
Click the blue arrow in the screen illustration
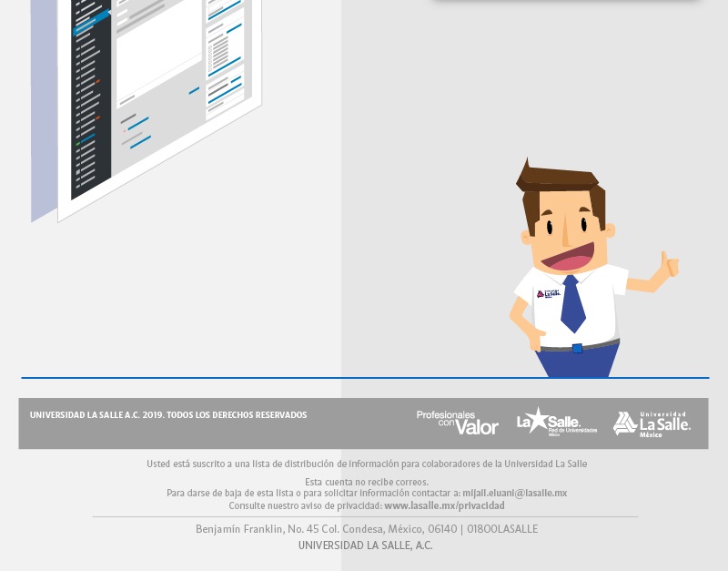[x=92, y=24]
